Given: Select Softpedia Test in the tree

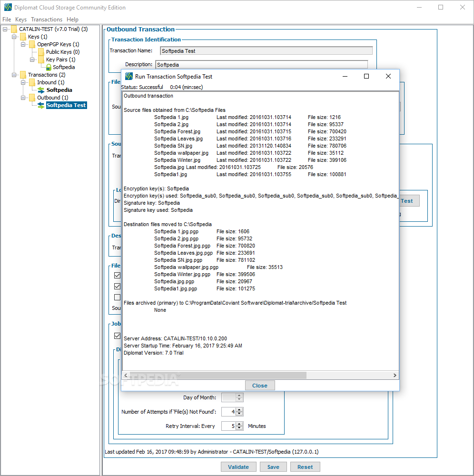Looking at the screenshot, I should pyautogui.click(x=66, y=105).
